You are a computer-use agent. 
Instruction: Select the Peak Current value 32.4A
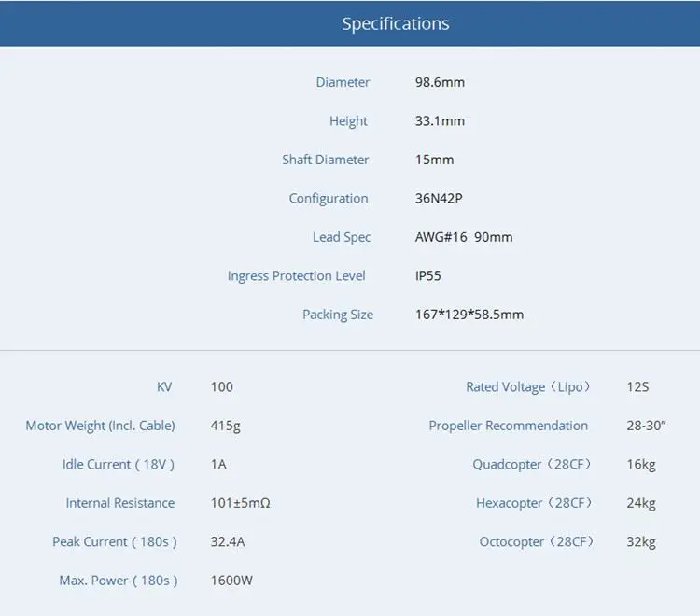[230, 541]
